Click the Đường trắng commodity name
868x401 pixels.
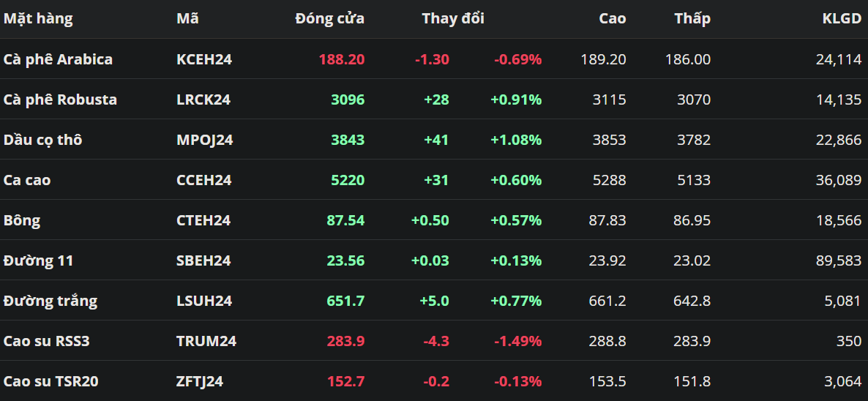pyautogui.click(x=50, y=301)
